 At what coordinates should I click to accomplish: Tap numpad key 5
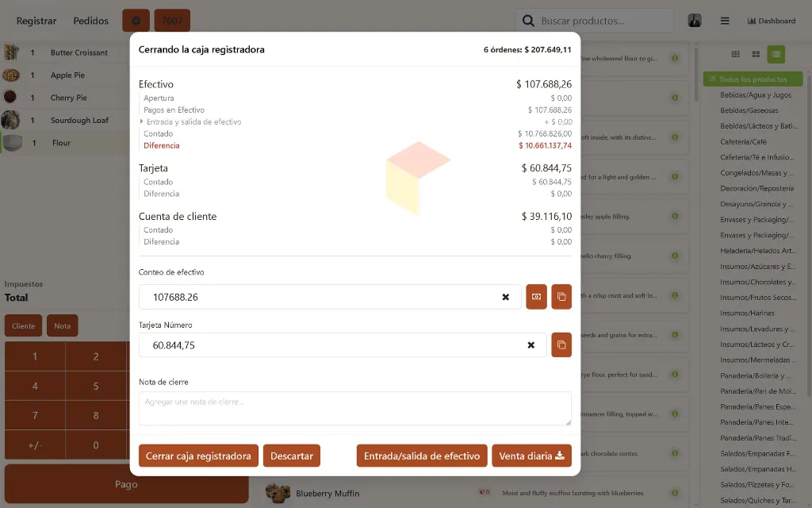96,386
